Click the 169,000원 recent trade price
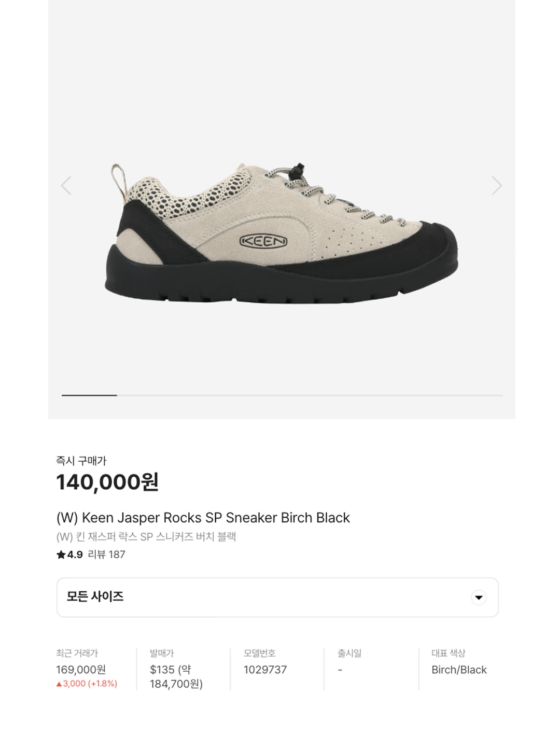This screenshot has width=560, height=747. [81, 670]
